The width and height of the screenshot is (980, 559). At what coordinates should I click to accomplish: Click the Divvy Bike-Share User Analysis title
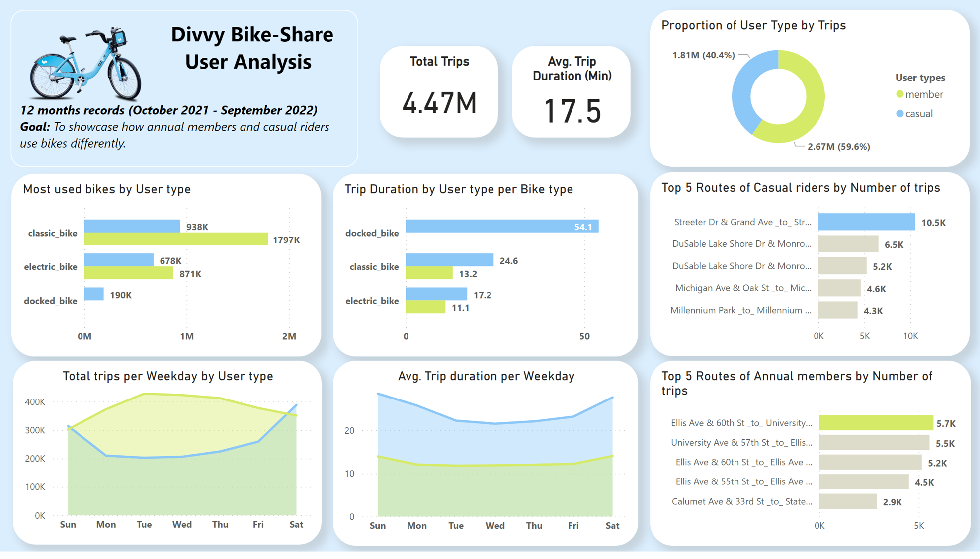click(251, 48)
